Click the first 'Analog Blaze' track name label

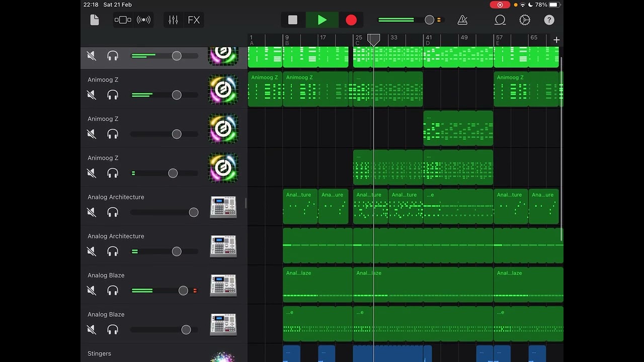106,275
